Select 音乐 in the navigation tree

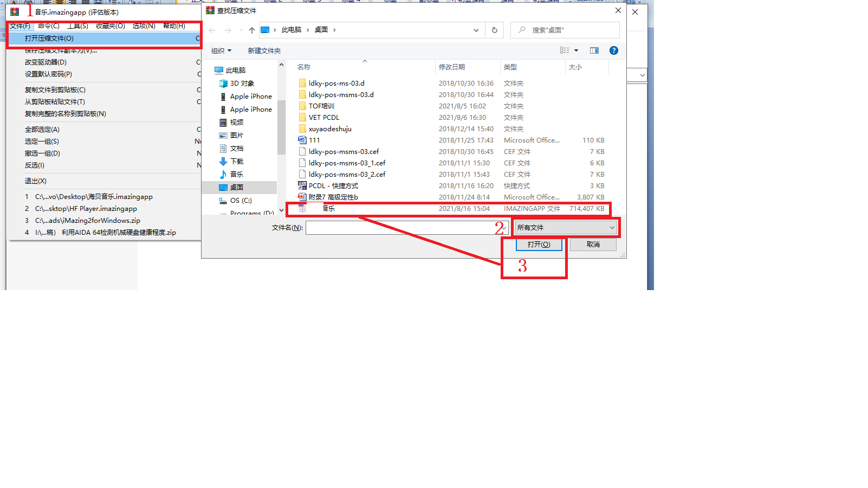point(237,175)
